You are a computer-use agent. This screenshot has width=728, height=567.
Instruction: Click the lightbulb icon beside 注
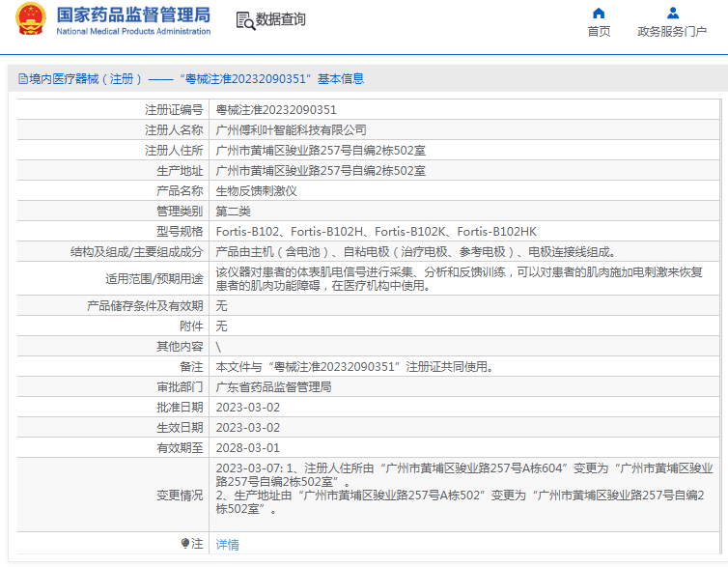coord(184,543)
